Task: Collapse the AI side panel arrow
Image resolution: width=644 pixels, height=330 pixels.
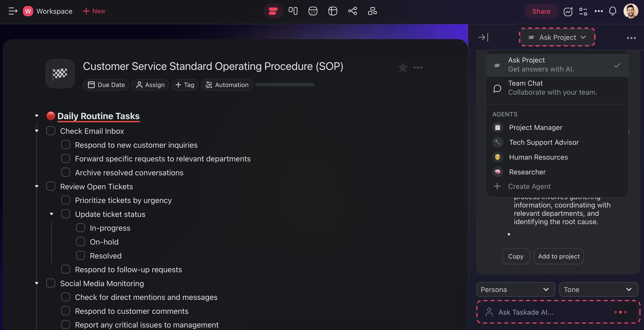Action: [483, 38]
